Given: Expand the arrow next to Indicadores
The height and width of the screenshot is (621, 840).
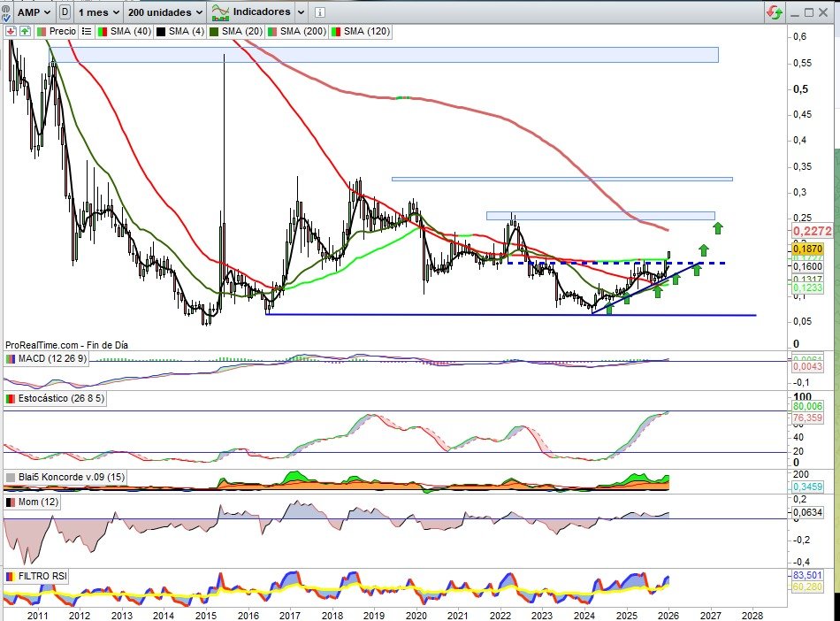Looking at the screenshot, I should (301, 11).
